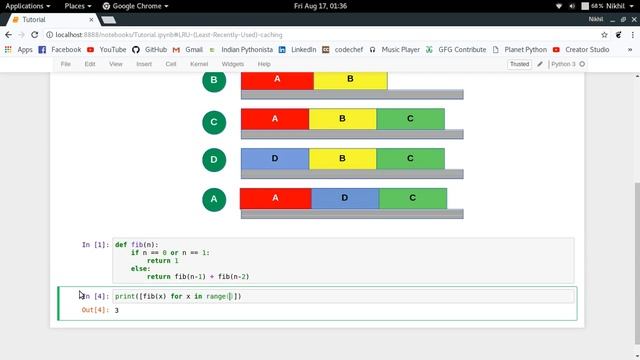Open the GFG Contribute bookmark
Screen dimensions: 640x360
pyautogui.click(x=456, y=49)
